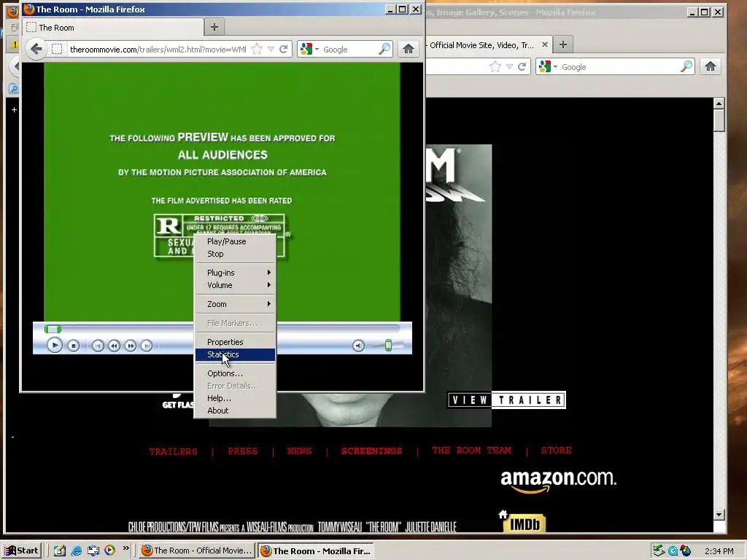This screenshot has width=747, height=560.
Task: Go back with the front window's Back arrow
Action: (36, 49)
